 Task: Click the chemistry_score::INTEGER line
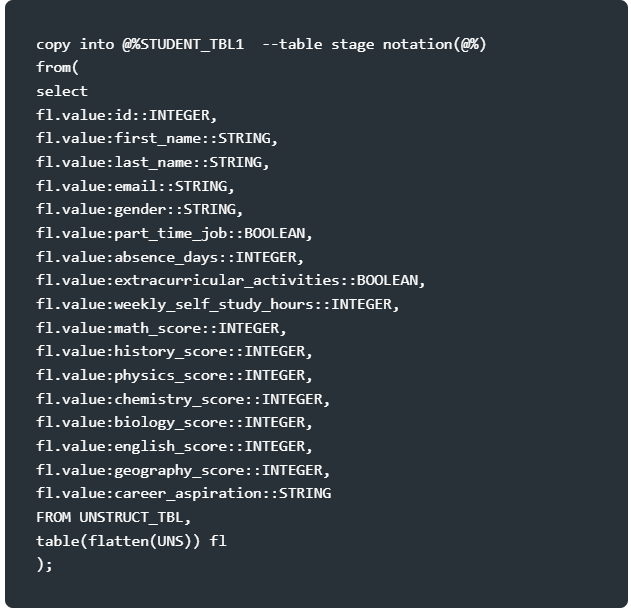click(183, 399)
